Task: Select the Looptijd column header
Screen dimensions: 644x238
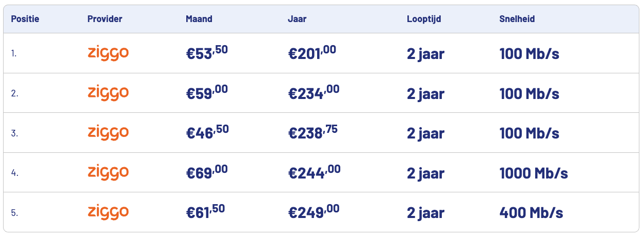Action: pyautogui.click(x=424, y=19)
